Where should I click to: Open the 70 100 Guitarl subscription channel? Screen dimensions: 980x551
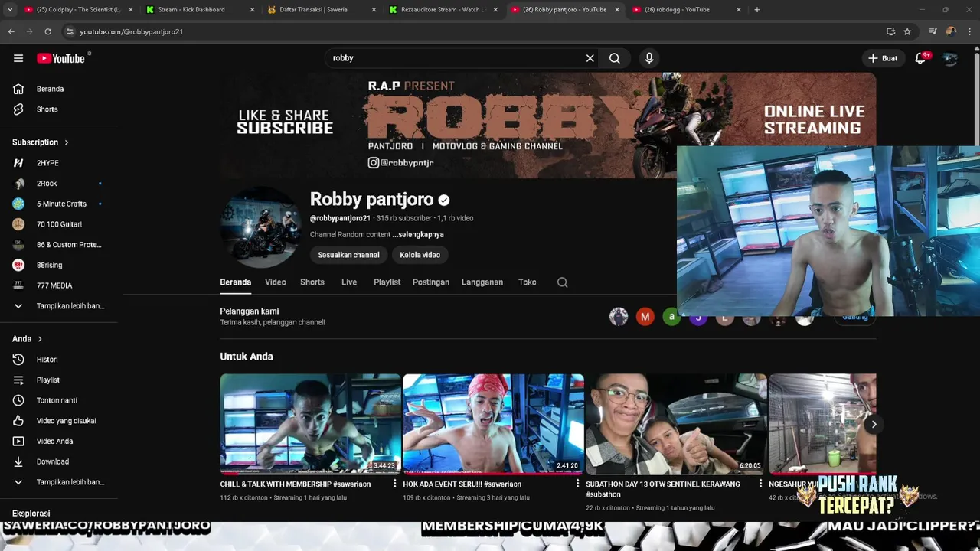(59, 224)
